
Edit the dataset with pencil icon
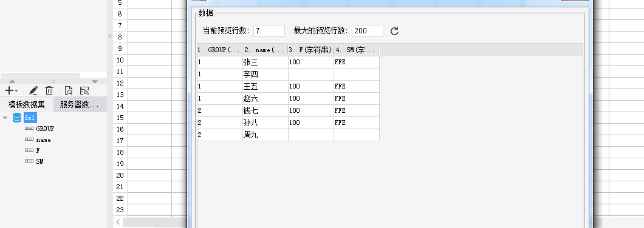click(33, 90)
